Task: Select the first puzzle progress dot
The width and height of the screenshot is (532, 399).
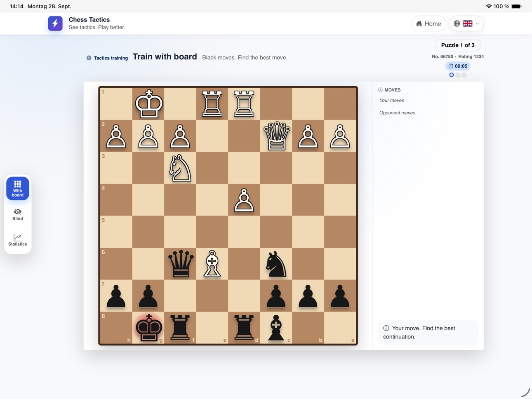Action: 452,75
